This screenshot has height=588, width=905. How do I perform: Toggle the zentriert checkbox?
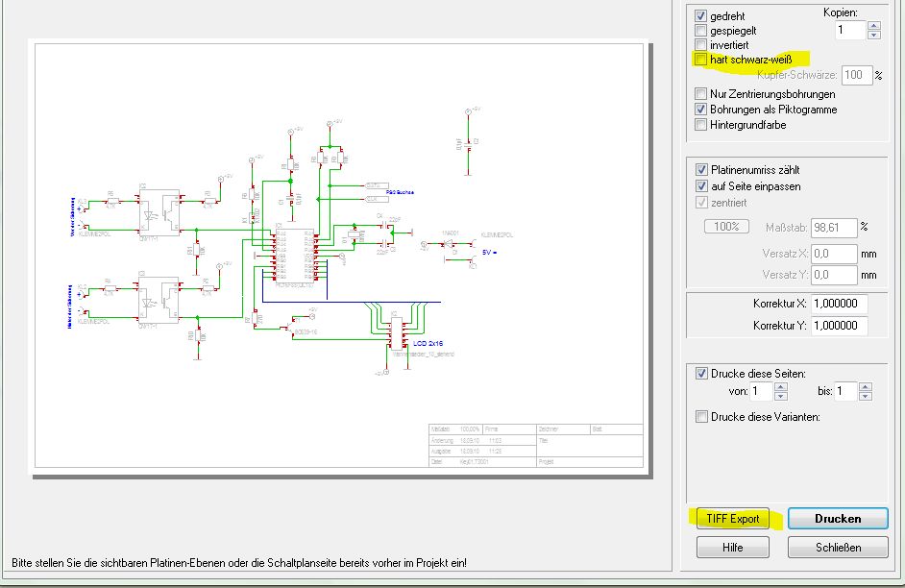point(701,203)
